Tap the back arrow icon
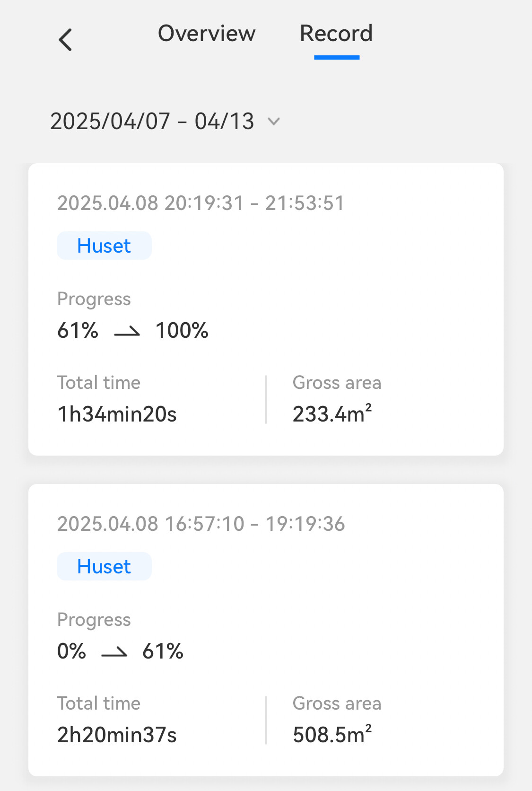532x791 pixels. 66,39
